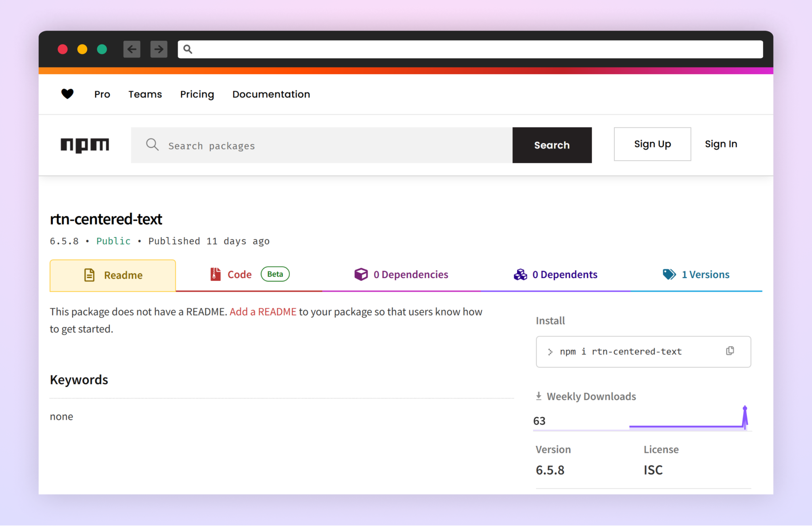This screenshot has width=812, height=527.
Task: Click the download icon beside Weekly Downloads
Action: coord(539,395)
